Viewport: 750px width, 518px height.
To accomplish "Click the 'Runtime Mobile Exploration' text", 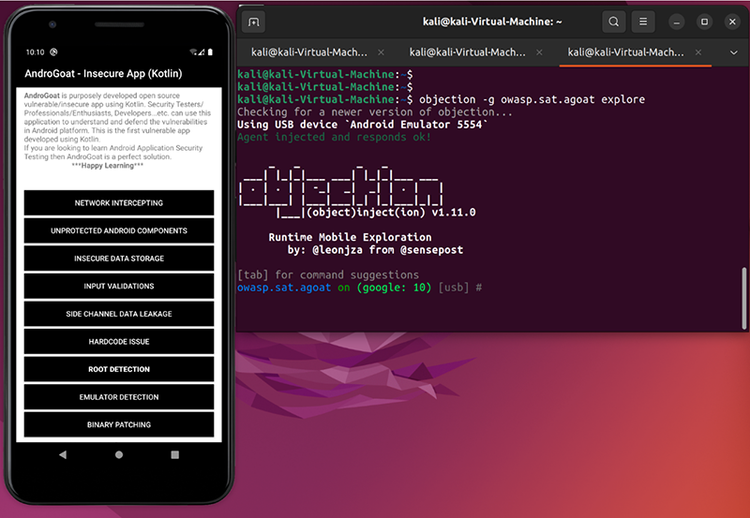I will click(x=350, y=237).
